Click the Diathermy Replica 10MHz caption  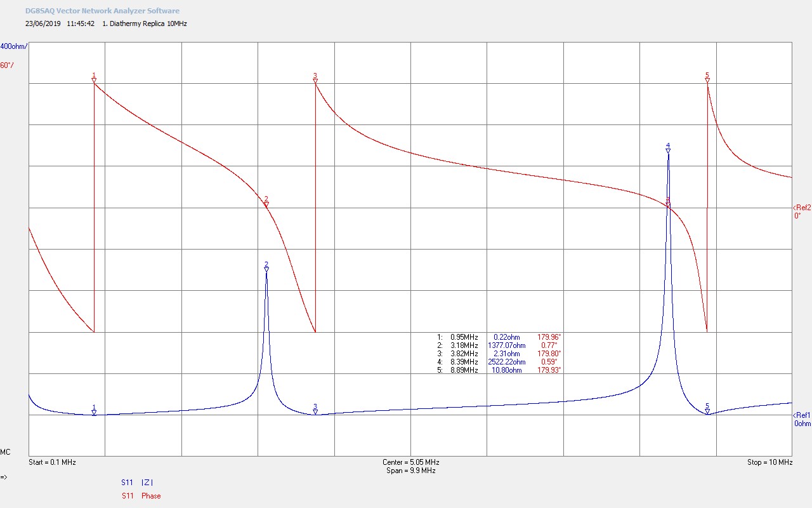(145, 23)
